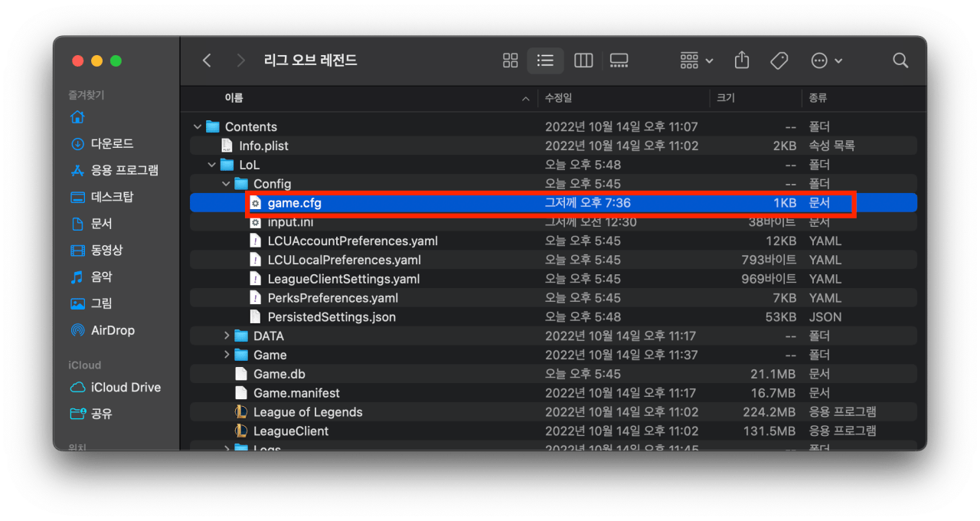Expand the DATA folder
980x521 pixels.
click(227, 336)
